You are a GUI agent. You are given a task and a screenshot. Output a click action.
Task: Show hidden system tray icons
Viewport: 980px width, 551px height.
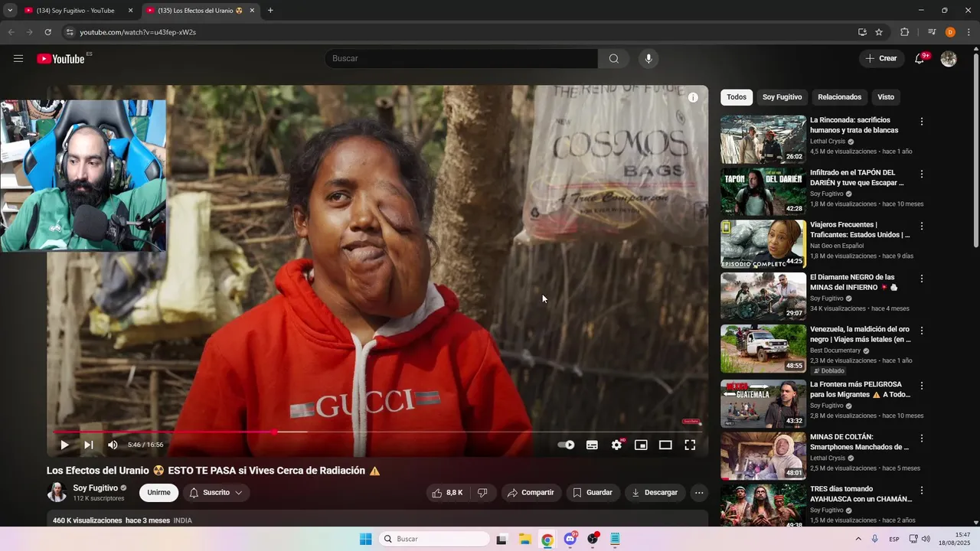(x=857, y=540)
